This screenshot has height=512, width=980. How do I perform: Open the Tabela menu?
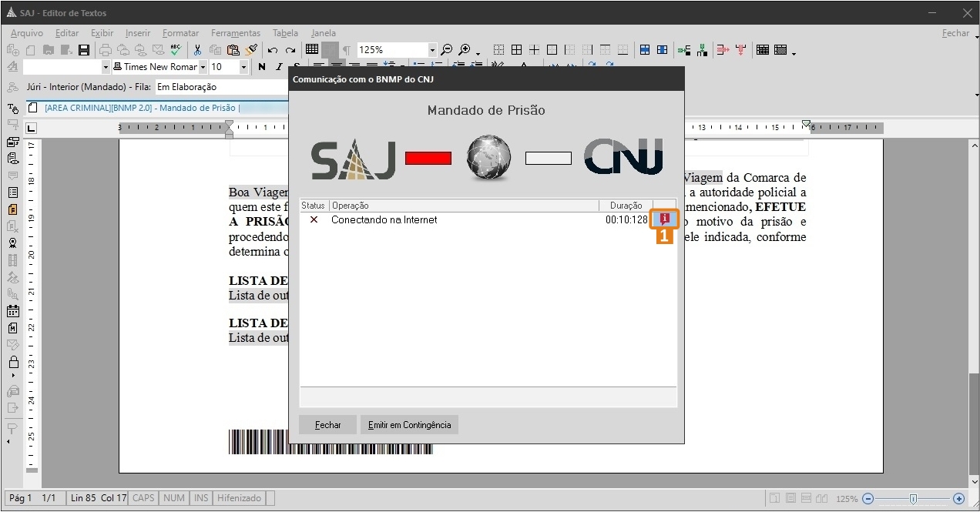click(285, 33)
